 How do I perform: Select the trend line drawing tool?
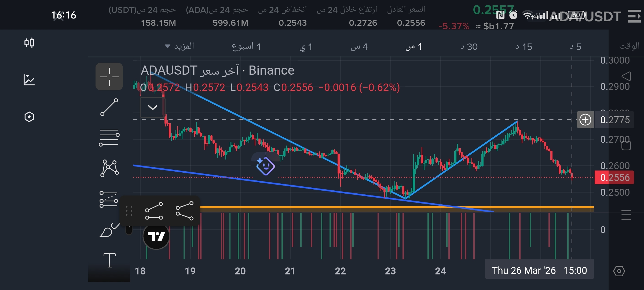click(x=109, y=107)
